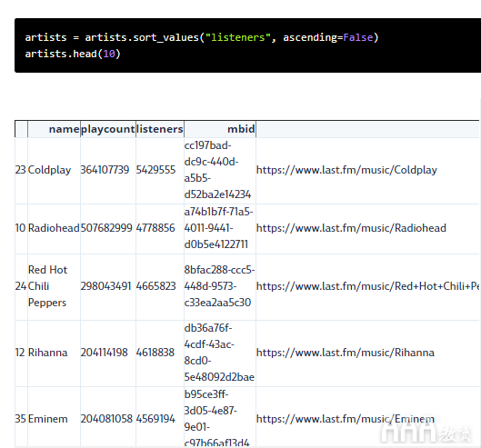The image size is (481, 448).
Task: Click playcount value 298043491
Action: pyautogui.click(x=105, y=286)
